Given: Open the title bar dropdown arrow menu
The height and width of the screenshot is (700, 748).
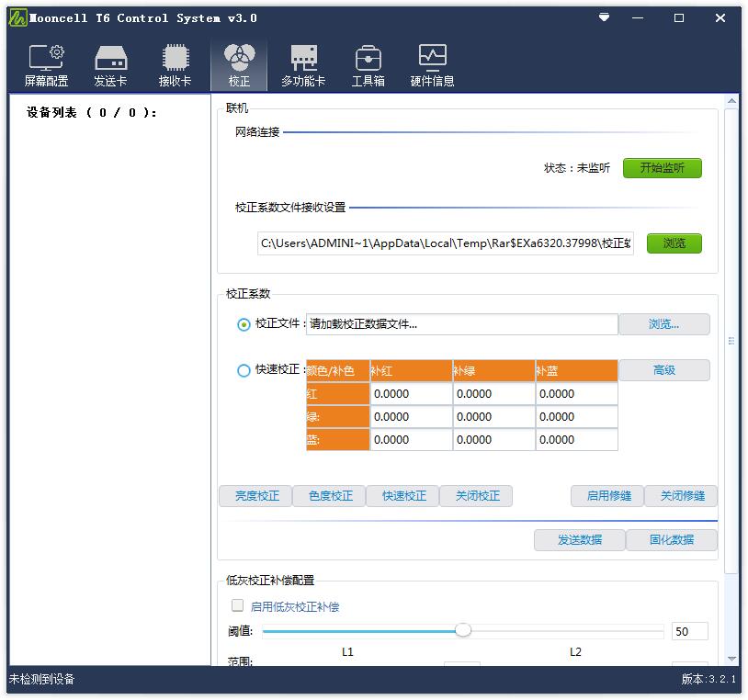Looking at the screenshot, I should pos(604,17).
